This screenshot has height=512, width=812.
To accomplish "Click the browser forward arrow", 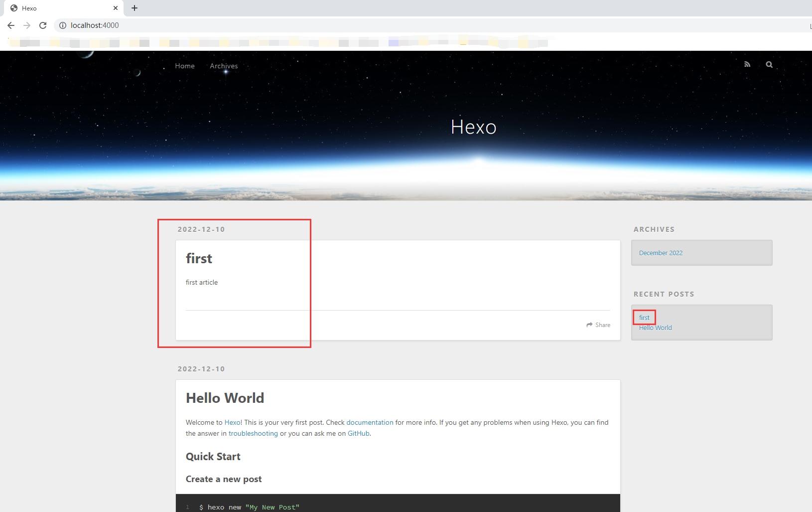I will tap(27, 25).
